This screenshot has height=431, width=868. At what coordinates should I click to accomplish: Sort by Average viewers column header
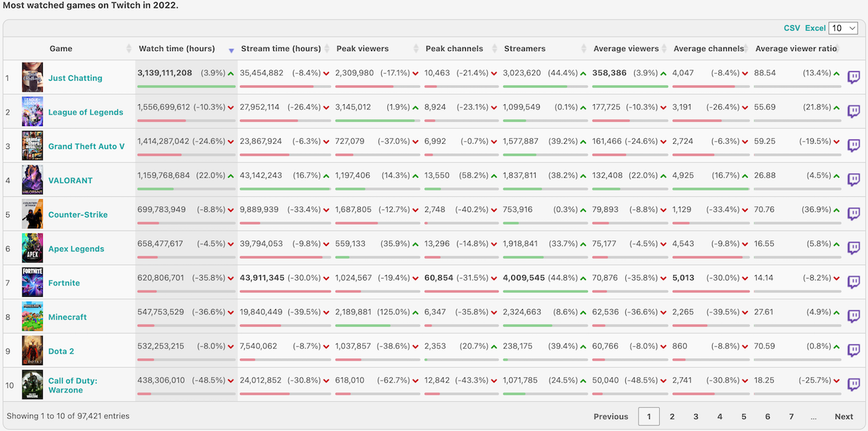pos(626,49)
